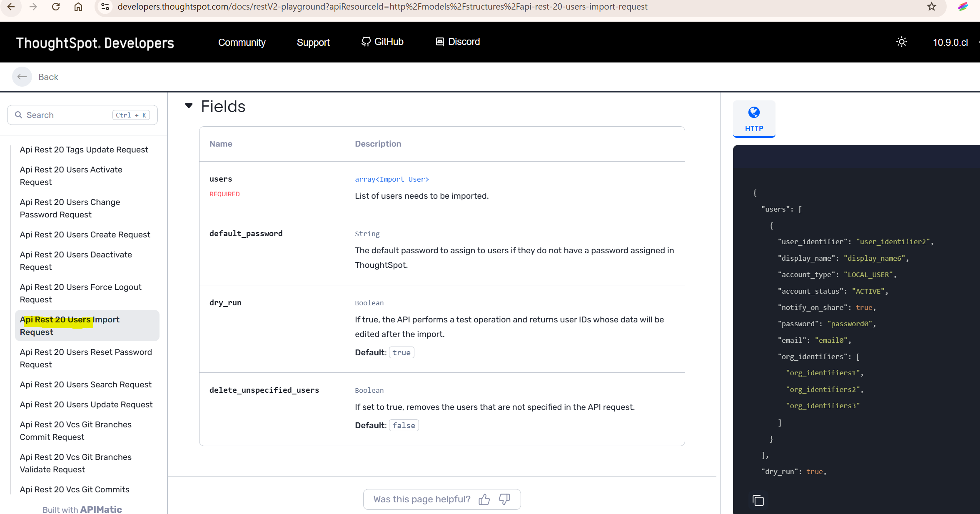Open Api Rest 20 Vcs Git Branches Commit Request

(x=76, y=431)
